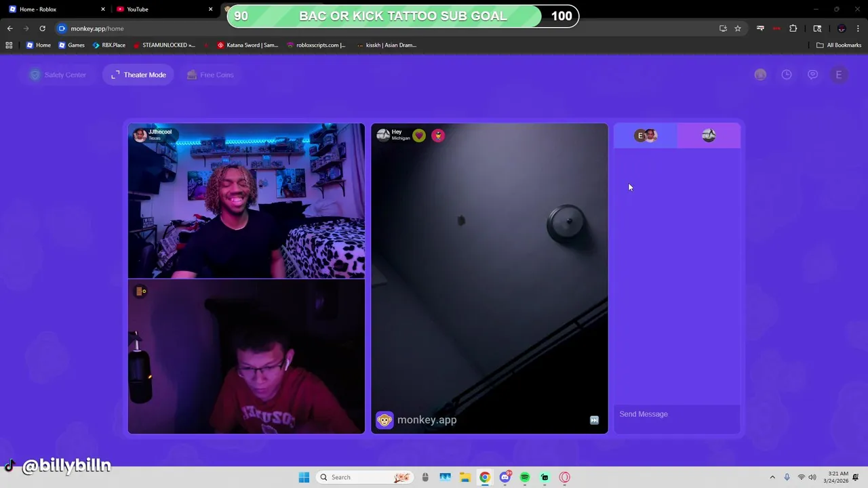The height and width of the screenshot is (488, 868).
Task: Open Discord from the taskbar
Action: tap(505, 477)
